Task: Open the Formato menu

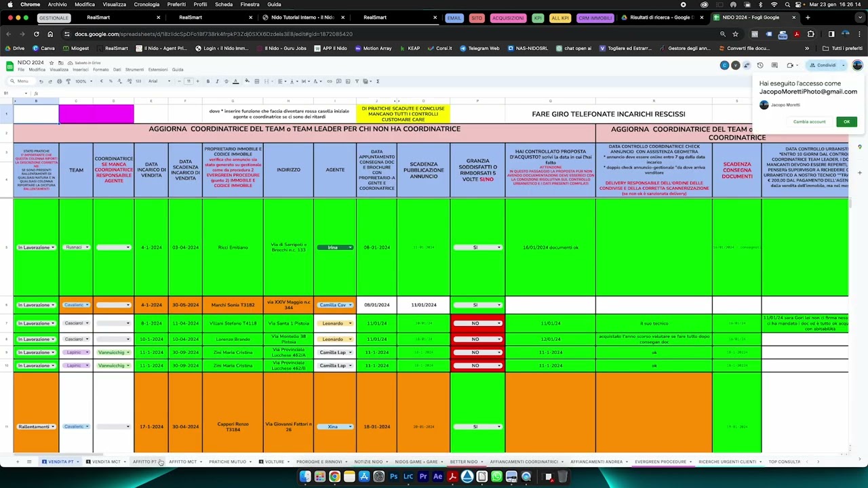Action: tap(100, 70)
